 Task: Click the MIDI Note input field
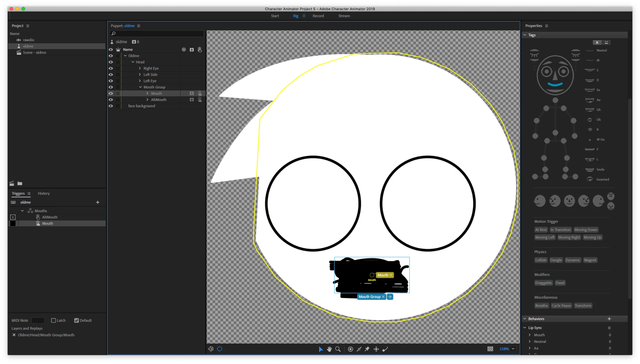click(x=38, y=320)
